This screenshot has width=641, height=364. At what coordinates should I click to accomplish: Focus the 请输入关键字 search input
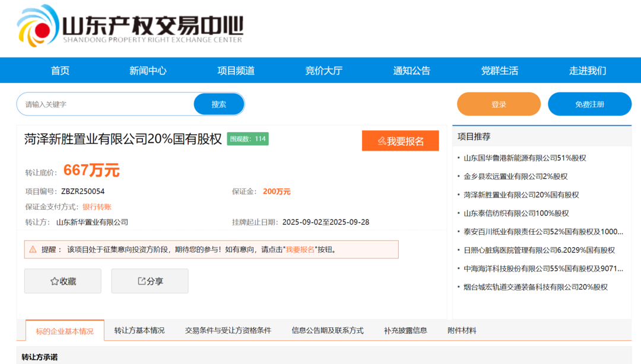pyautogui.click(x=106, y=104)
